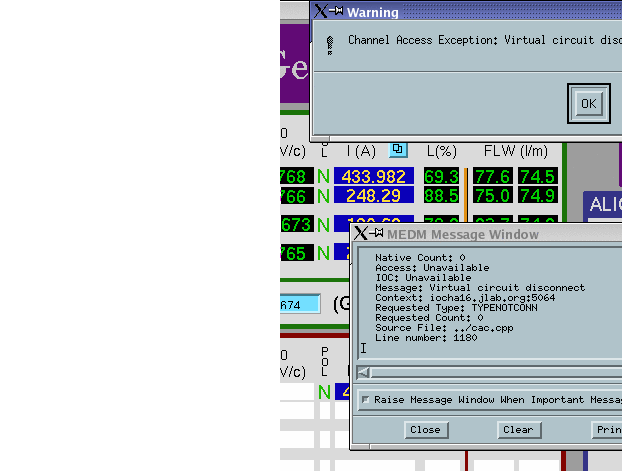Click L(%) value 69.3
Screen dimensions: 622x471
[x=441, y=176]
